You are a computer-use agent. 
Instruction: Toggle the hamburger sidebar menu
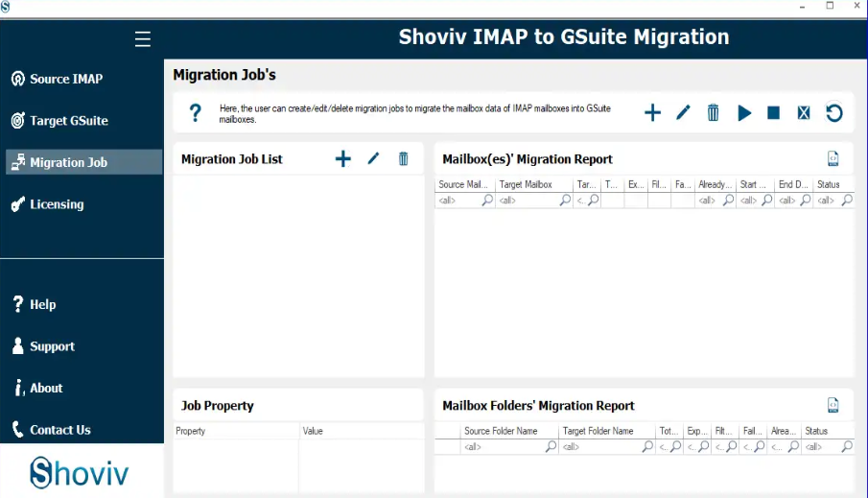pyautogui.click(x=142, y=38)
